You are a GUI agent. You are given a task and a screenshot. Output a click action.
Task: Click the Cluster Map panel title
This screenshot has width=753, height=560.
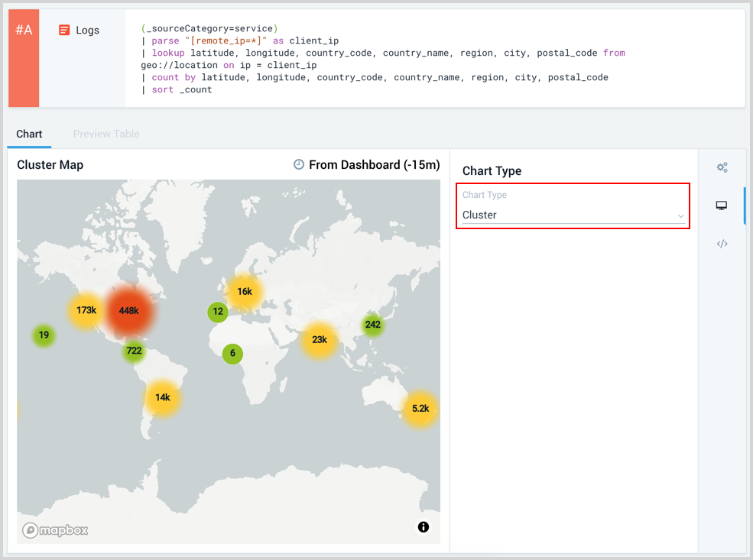(x=50, y=165)
